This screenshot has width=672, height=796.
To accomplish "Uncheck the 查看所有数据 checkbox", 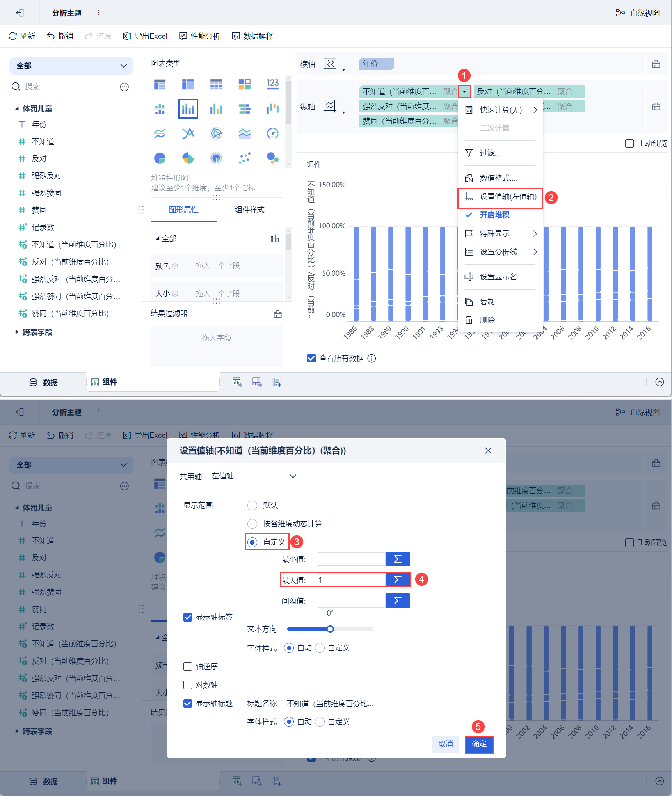I will 311,358.
